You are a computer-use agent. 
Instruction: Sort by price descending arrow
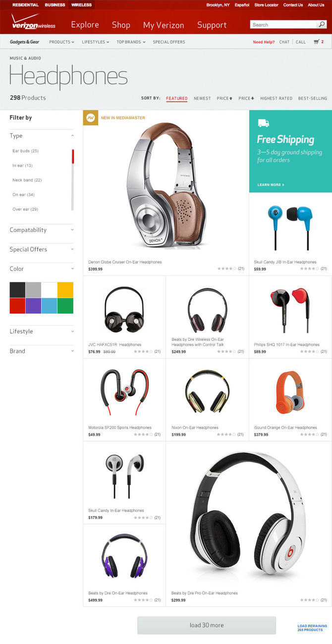tap(252, 99)
